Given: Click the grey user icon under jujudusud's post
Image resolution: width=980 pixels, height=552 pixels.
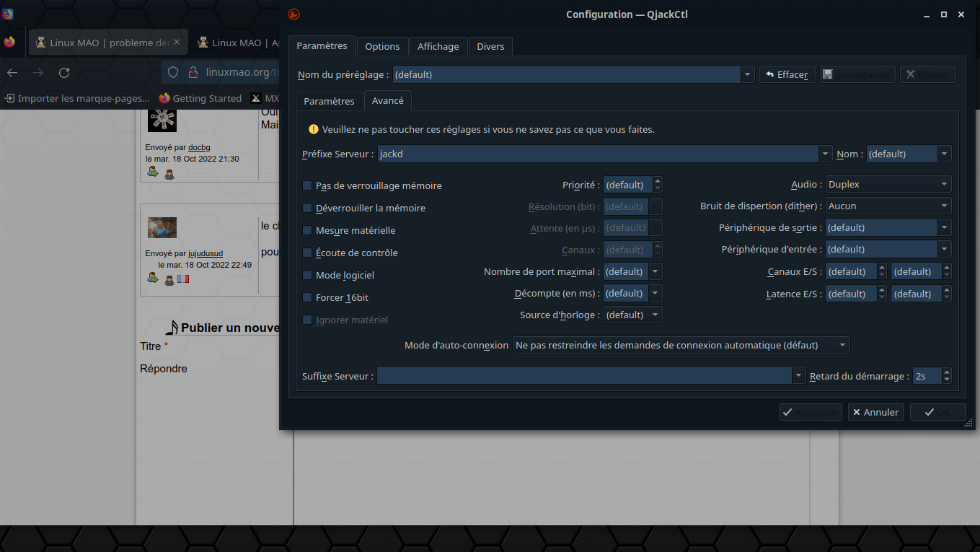Looking at the screenshot, I should coord(169,280).
